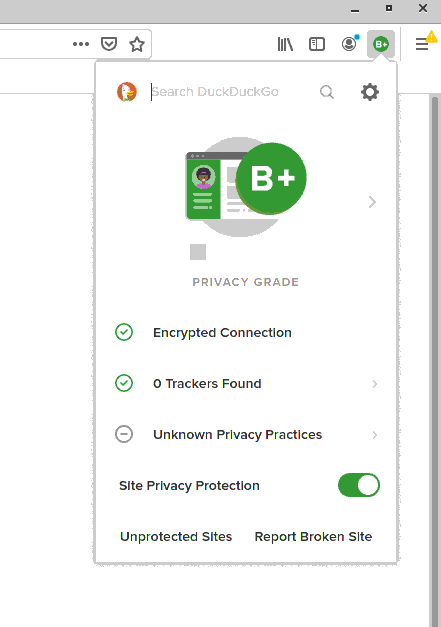Open Firefox hamburger application menu
The image size is (441, 627).
pyautogui.click(x=422, y=44)
